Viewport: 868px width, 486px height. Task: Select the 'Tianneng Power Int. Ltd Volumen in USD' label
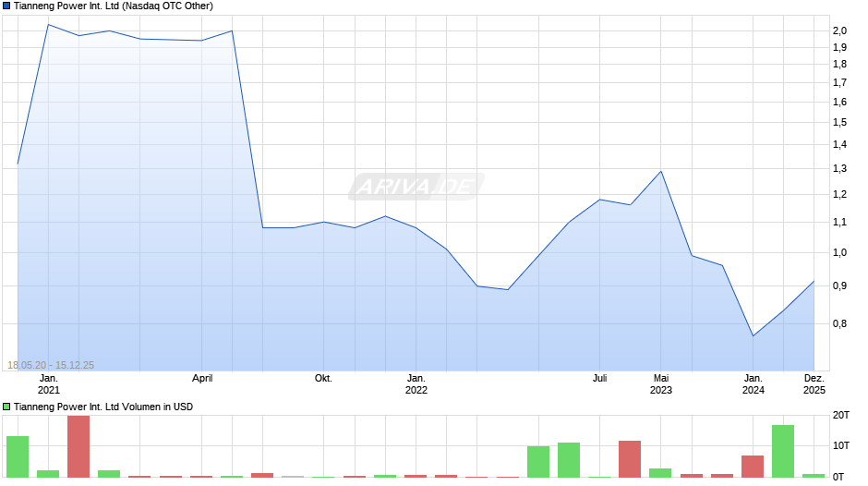point(103,407)
